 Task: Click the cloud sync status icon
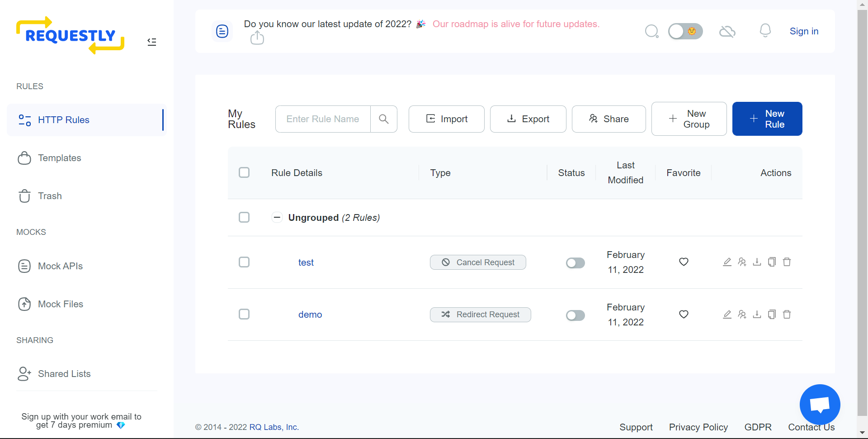tap(727, 31)
